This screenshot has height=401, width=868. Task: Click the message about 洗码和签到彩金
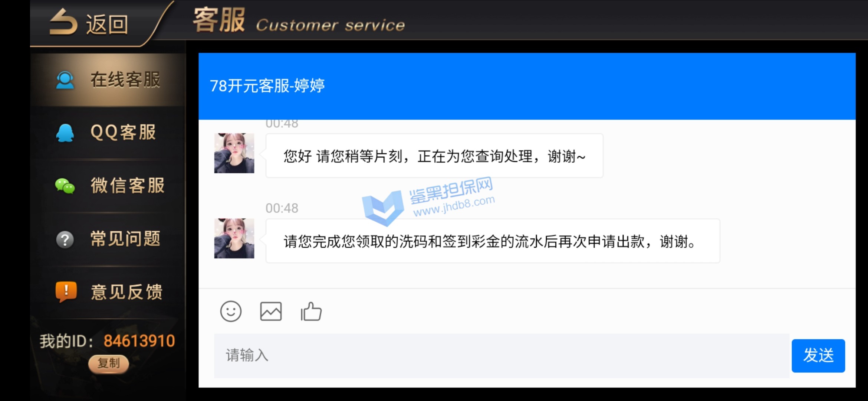pyautogui.click(x=493, y=241)
